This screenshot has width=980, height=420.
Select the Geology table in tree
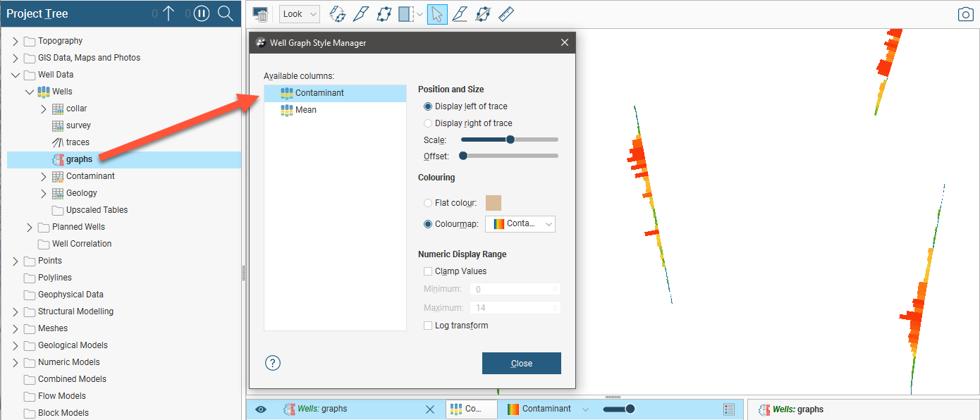point(81,193)
